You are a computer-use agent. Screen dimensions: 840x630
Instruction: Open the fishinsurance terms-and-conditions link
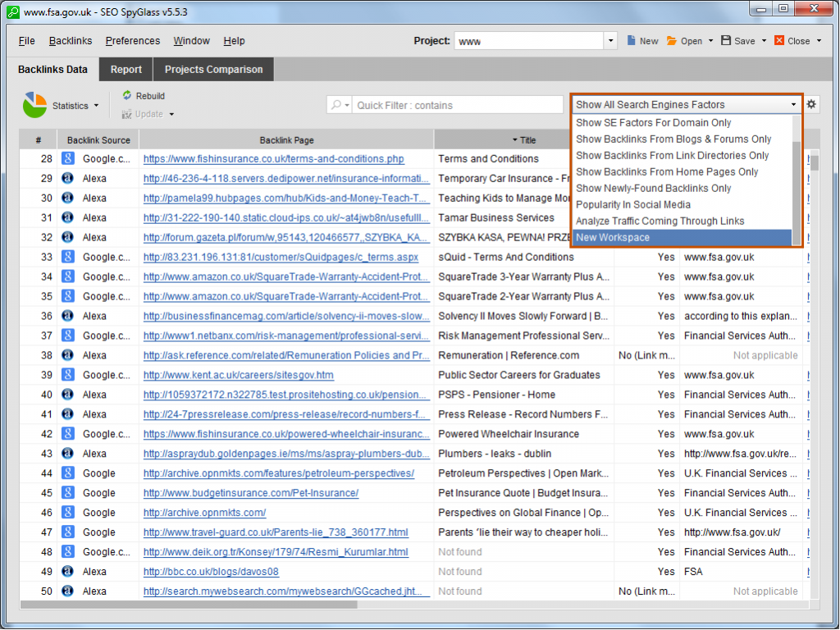pyautogui.click(x=274, y=159)
